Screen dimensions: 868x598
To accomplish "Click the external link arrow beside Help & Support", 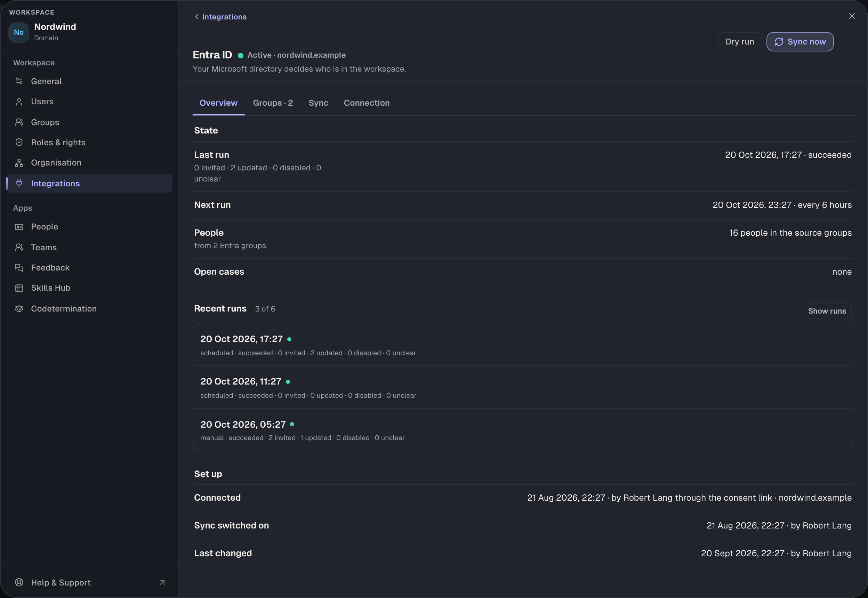I will pyautogui.click(x=162, y=583).
